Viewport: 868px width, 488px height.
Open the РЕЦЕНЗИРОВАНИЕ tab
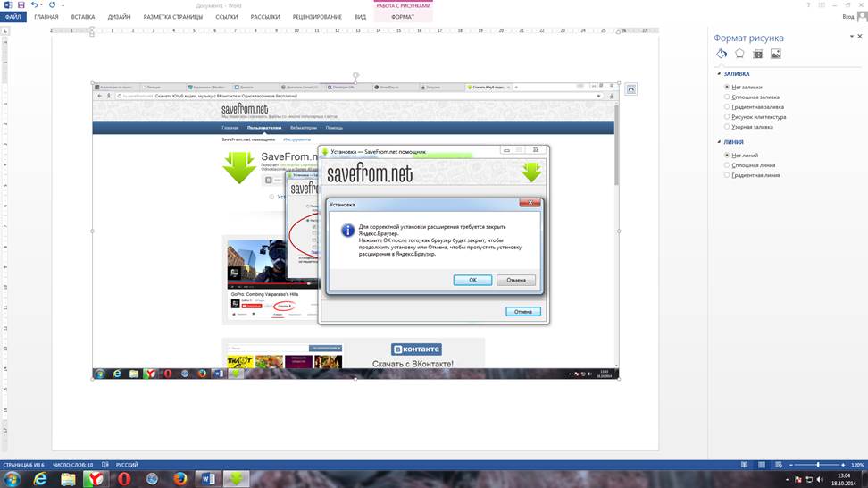pos(317,17)
